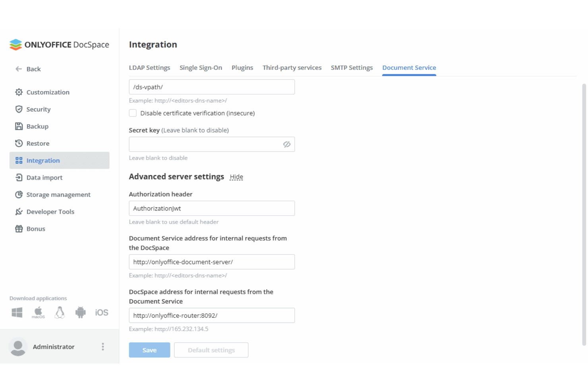Click the Back arrow in sidebar

18,69
